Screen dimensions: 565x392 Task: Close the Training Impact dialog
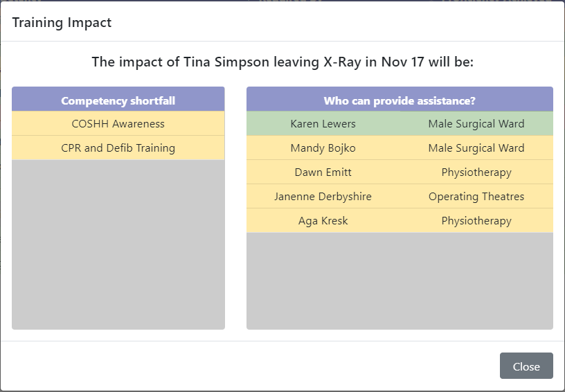coord(526,366)
